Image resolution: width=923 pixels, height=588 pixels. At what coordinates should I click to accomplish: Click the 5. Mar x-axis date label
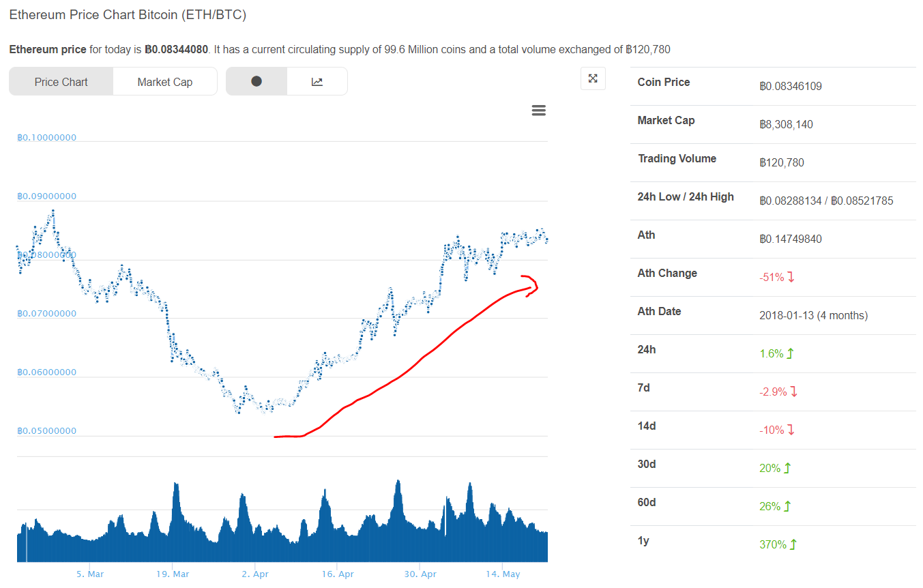90,574
